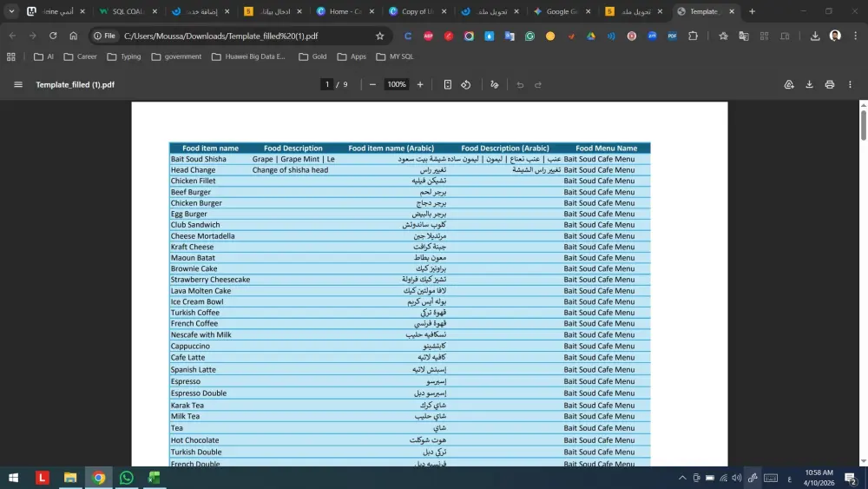Open the tab search dropdown
The height and width of the screenshot is (489, 868).
point(11,11)
